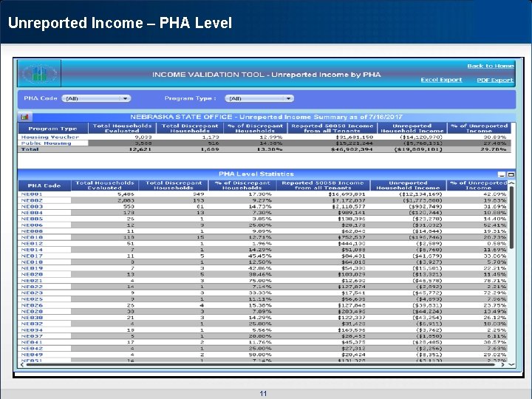Select the 45.45% cell in NE017 row

[x=260, y=256]
